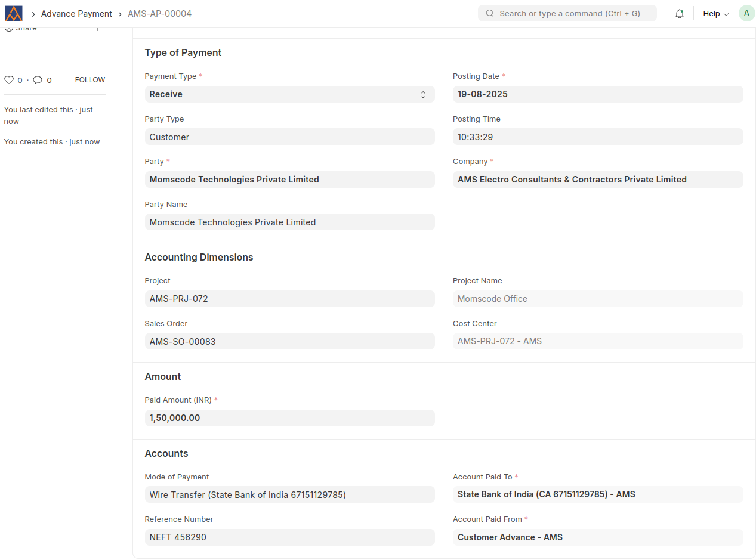
Task: Follow this document
Action: click(90, 80)
